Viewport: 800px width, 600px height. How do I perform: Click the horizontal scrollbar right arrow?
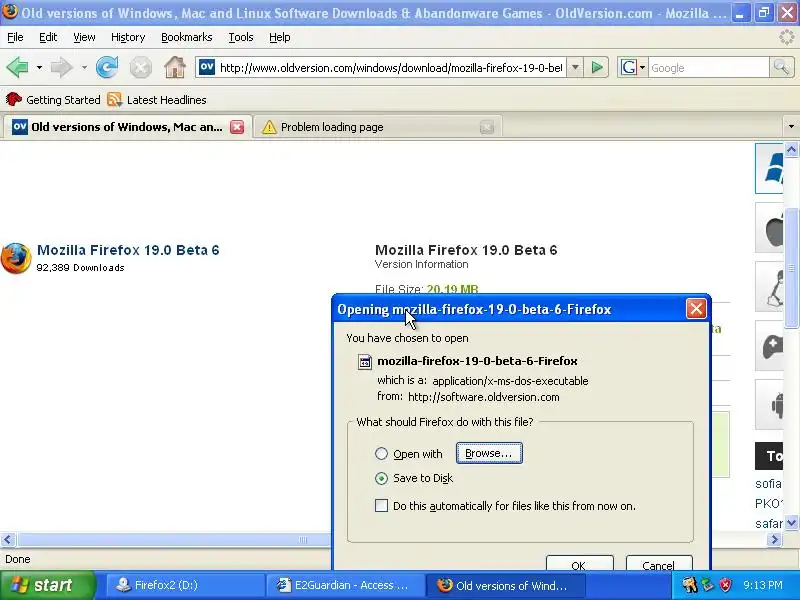point(774,539)
